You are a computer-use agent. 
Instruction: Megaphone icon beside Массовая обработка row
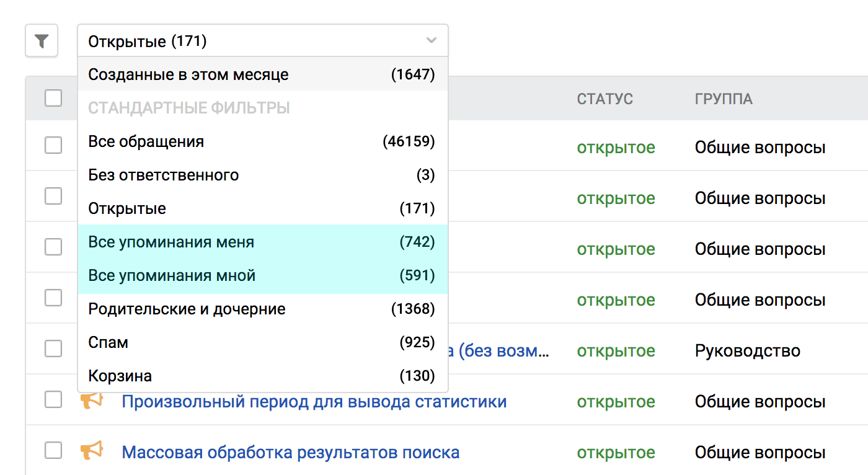pos(91,451)
